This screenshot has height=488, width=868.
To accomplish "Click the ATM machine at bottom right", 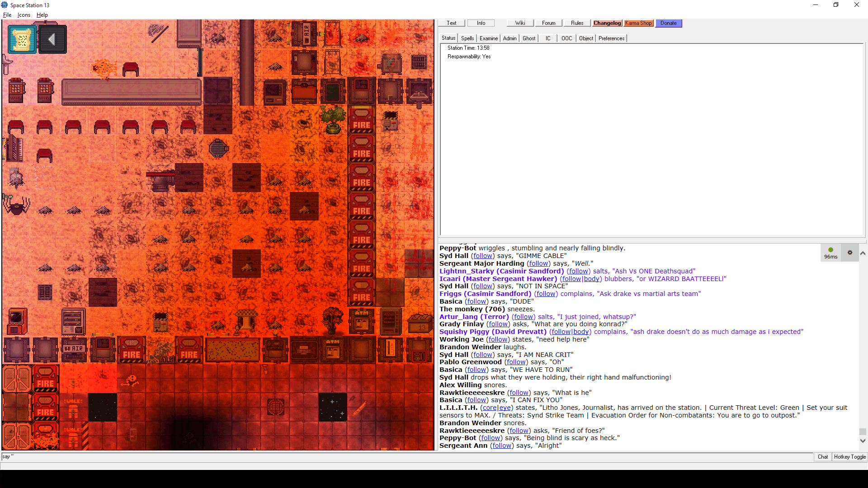I will pyautogui.click(x=361, y=320).
